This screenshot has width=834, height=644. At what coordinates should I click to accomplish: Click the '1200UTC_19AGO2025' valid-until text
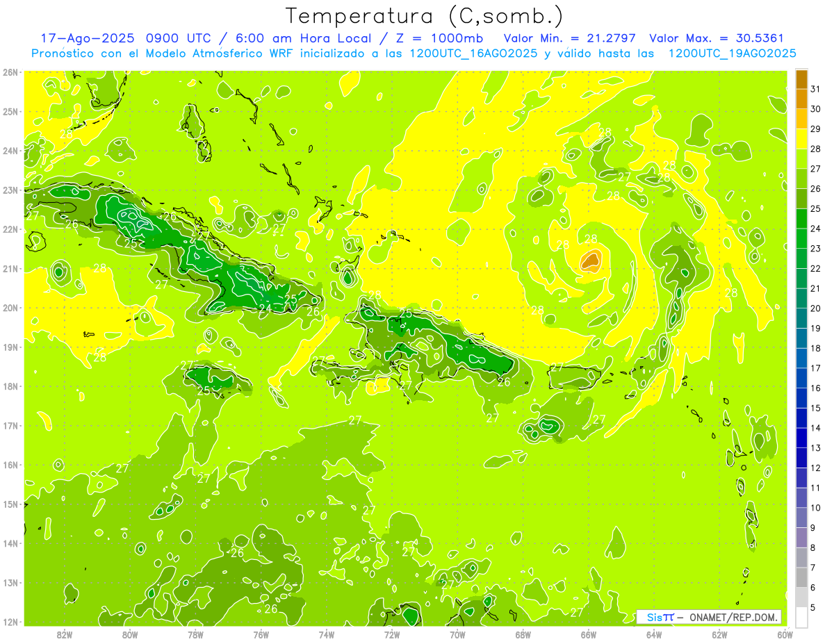point(732,53)
